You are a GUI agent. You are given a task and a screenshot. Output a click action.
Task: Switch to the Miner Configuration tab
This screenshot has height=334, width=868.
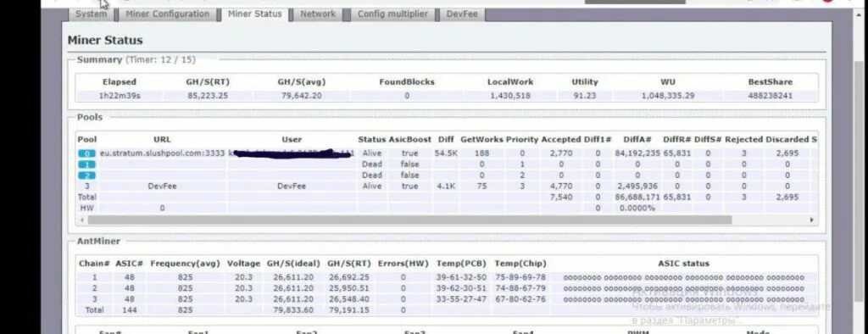[167, 14]
